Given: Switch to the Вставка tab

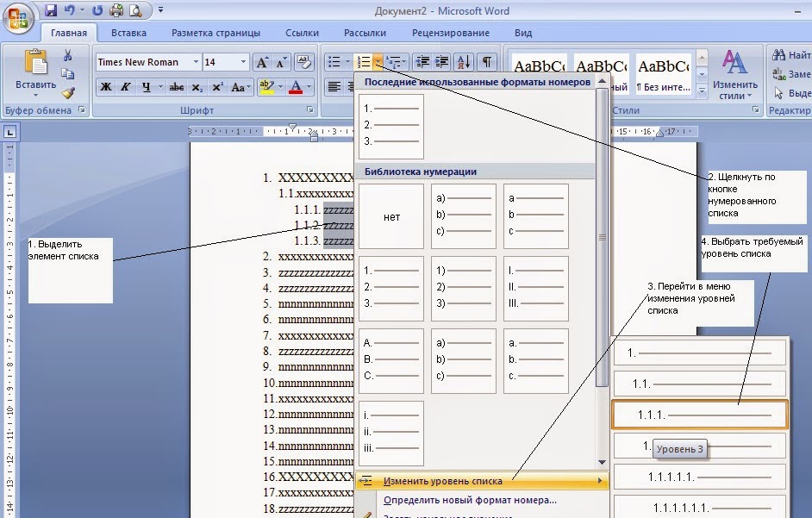Looking at the screenshot, I should (x=128, y=33).
